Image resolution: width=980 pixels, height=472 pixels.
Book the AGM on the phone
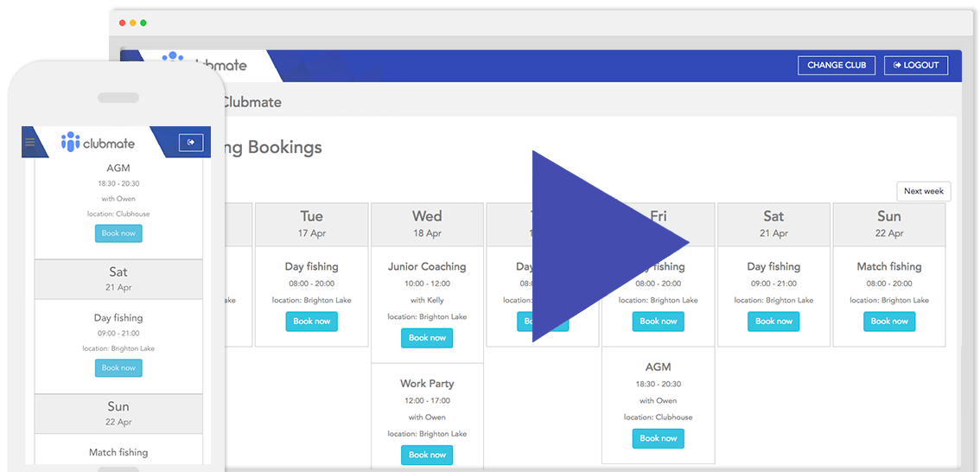pos(118,233)
